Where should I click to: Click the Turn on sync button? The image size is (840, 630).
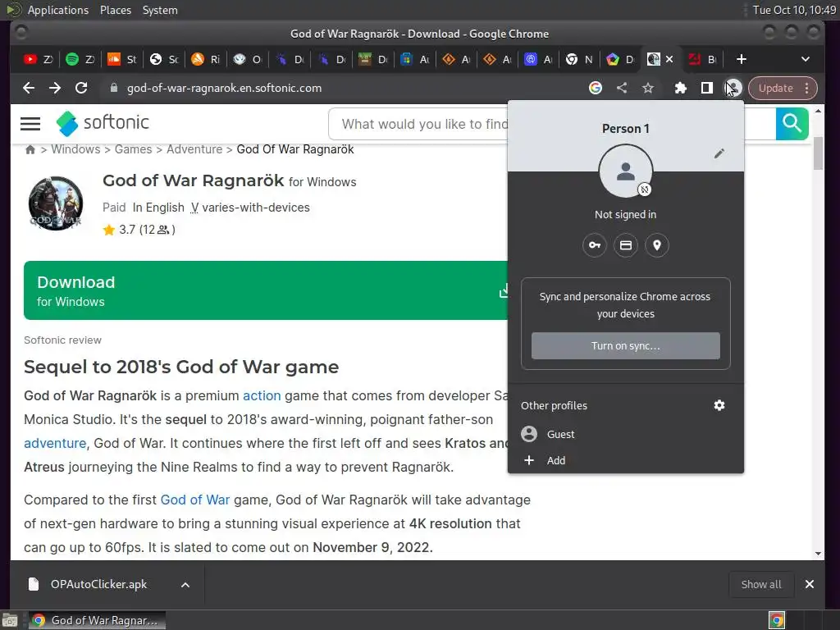626,345
